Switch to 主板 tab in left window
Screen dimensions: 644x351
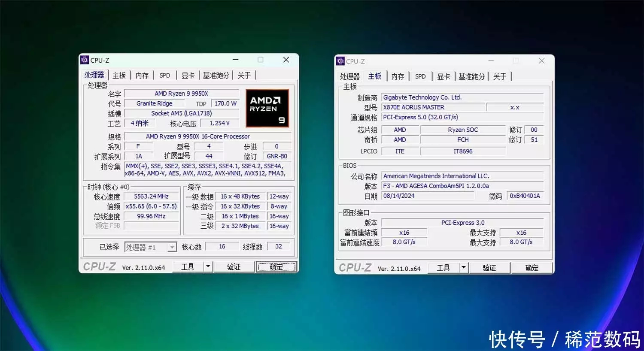(x=119, y=76)
